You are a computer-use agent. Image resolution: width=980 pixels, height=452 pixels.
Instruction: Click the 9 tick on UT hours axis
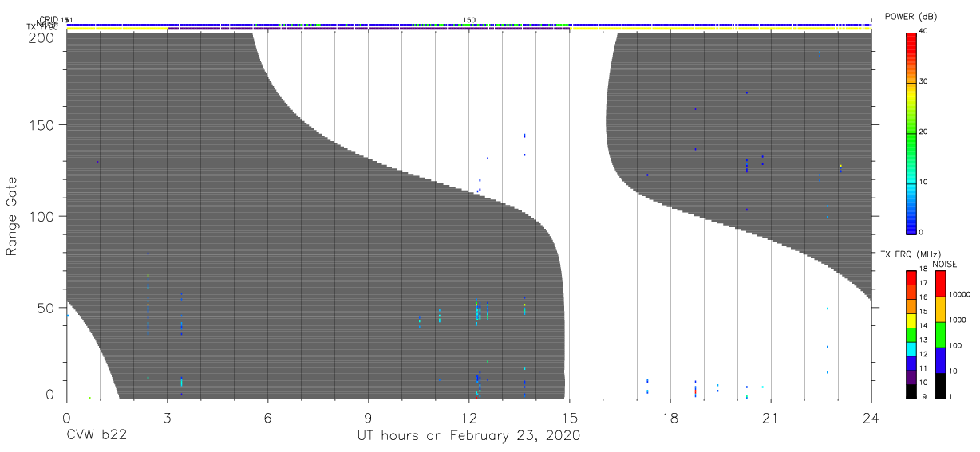(x=369, y=417)
